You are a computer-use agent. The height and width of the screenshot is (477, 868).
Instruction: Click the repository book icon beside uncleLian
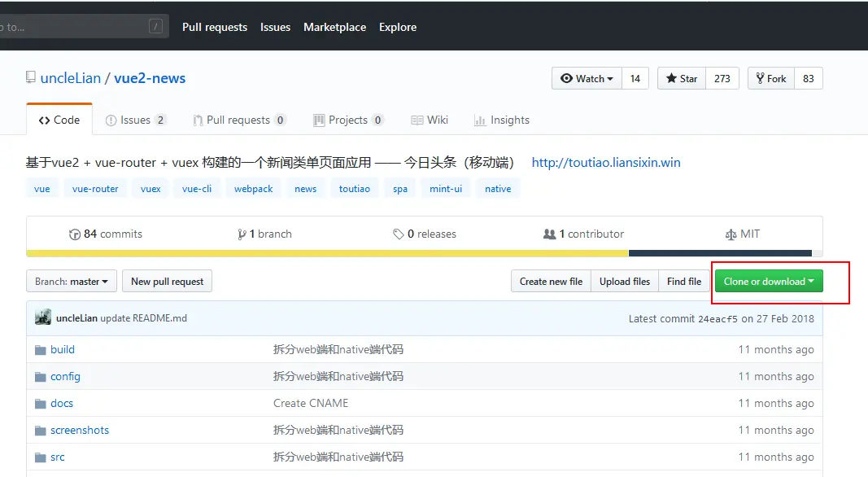(x=30, y=77)
